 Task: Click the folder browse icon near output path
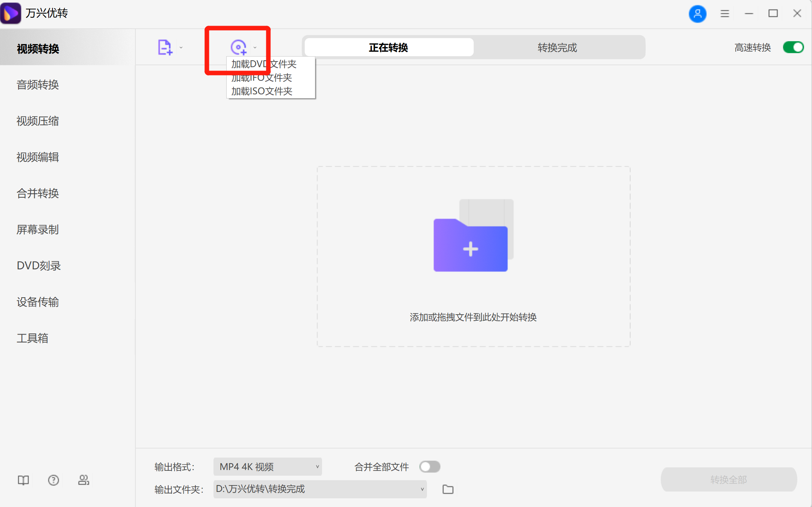(x=448, y=489)
